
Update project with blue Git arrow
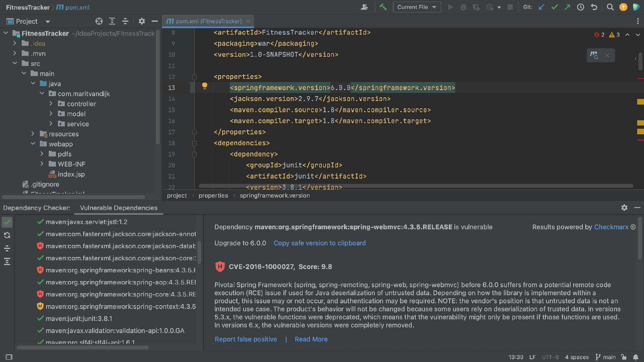click(x=542, y=7)
